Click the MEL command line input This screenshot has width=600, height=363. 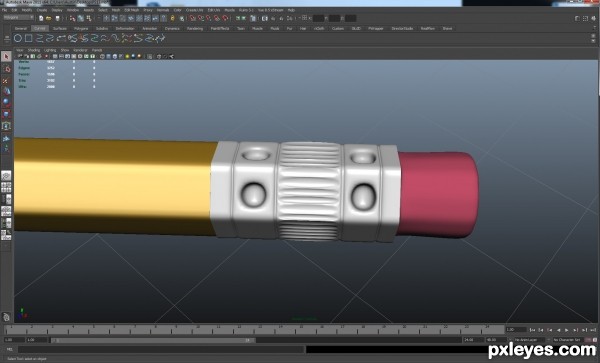point(161,349)
